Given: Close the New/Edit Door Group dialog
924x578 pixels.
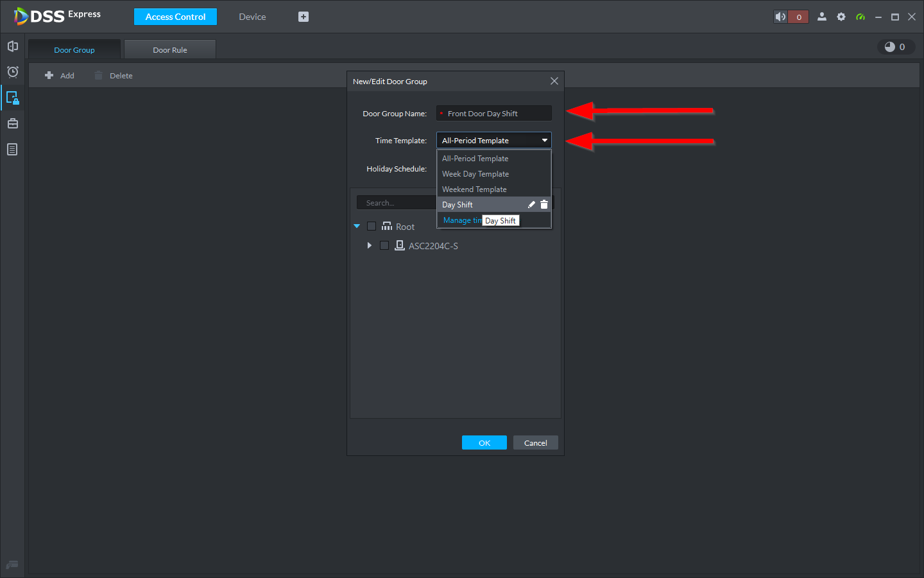Looking at the screenshot, I should pos(554,81).
